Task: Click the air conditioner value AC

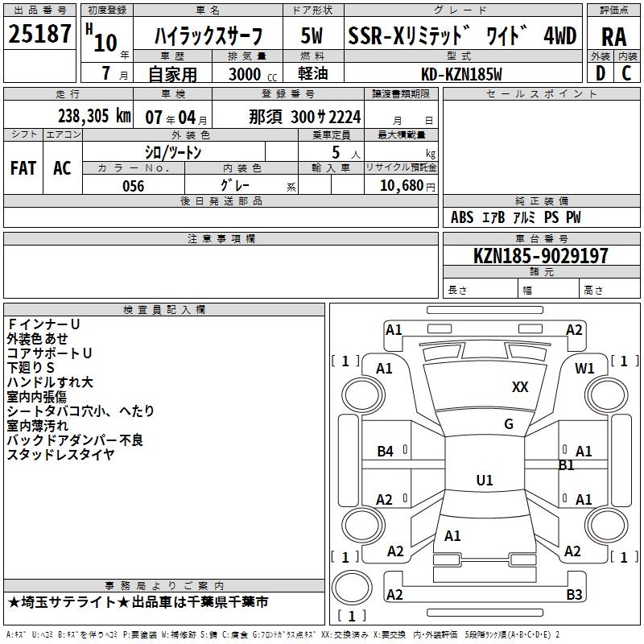Action: (x=62, y=168)
